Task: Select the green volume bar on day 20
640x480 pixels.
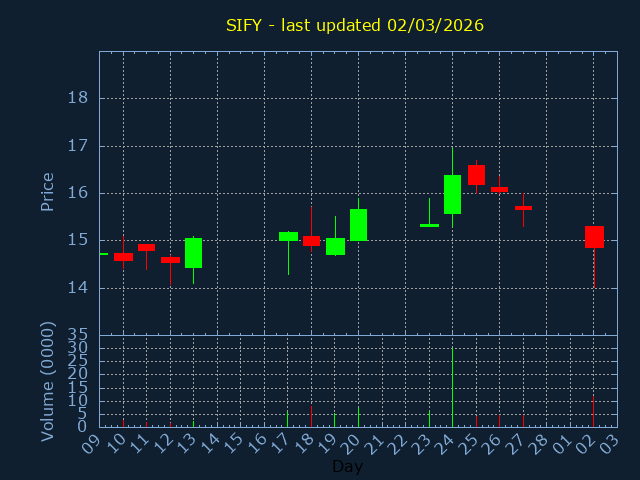Action: [x=358, y=416]
